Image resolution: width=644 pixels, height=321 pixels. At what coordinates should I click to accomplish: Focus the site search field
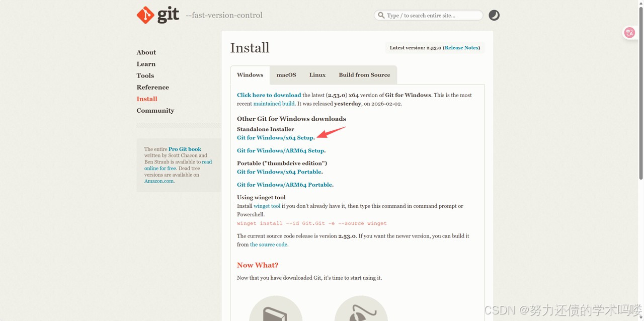[x=428, y=16]
